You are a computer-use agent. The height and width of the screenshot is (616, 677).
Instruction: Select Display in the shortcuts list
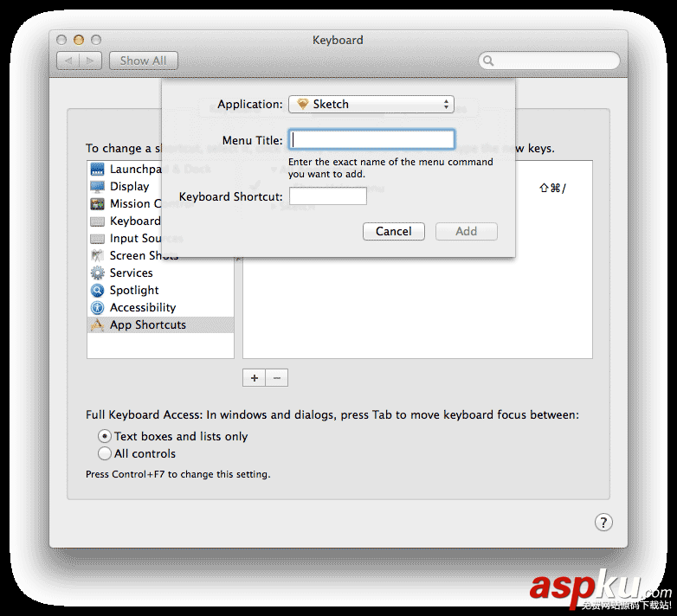[161, 186]
